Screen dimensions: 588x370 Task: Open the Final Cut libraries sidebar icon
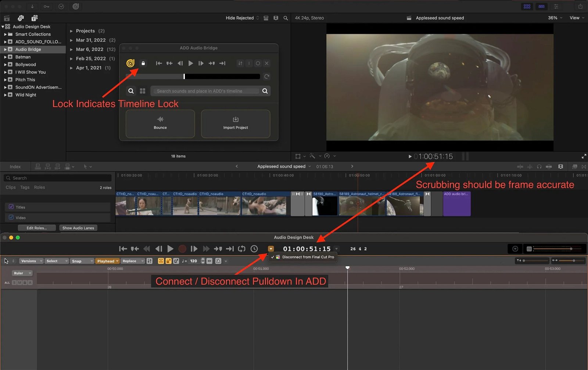point(7,18)
